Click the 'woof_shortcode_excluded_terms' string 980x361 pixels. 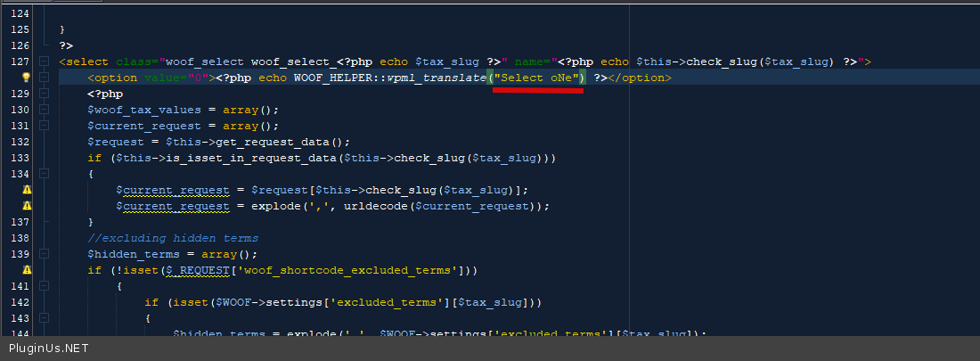tap(348, 270)
